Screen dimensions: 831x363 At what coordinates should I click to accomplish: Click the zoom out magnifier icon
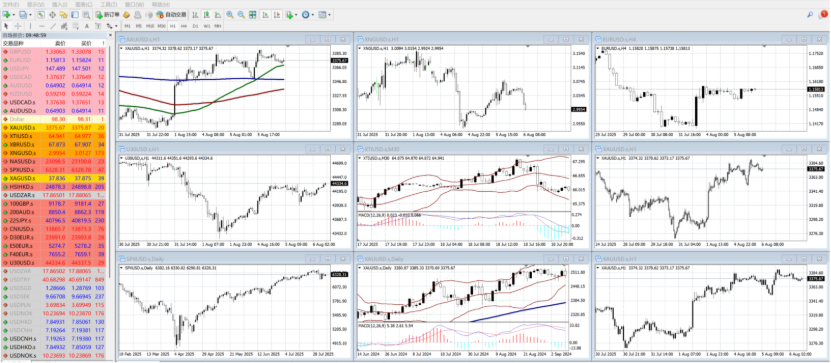pyautogui.click(x=241, y=15)
